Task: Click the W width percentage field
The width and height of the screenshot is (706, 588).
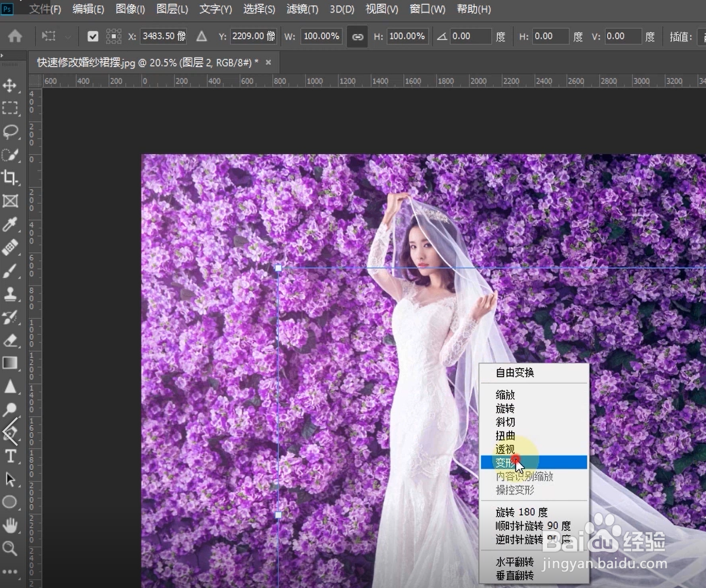Action: point(321,37)
